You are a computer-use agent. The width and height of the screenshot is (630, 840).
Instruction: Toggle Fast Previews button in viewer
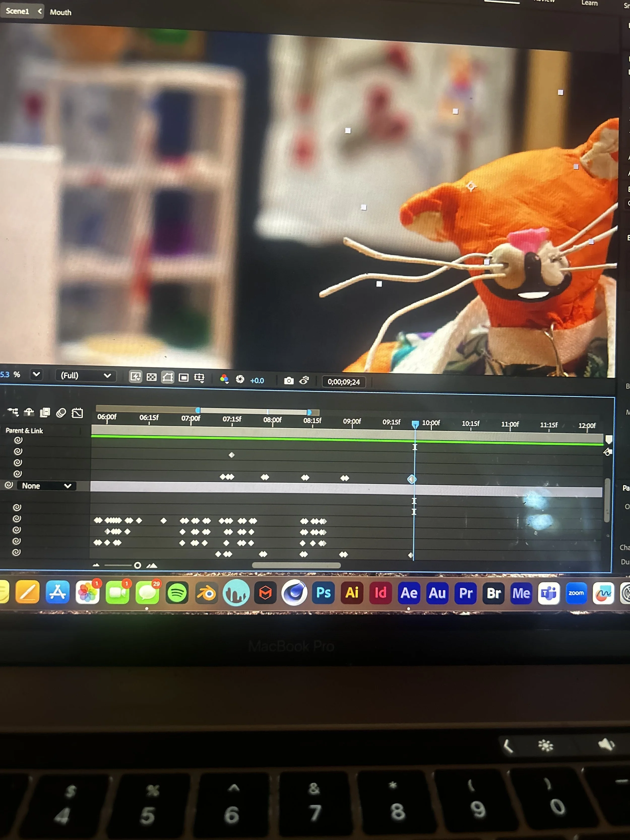pos(135,377)
